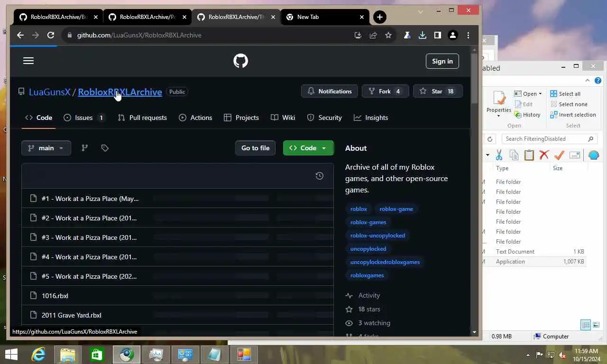The width and height of the screenshot is (607, 364).
Task: Expand the Open dropdown arrow in Explorer ribbon
Action: click(540, 94)
